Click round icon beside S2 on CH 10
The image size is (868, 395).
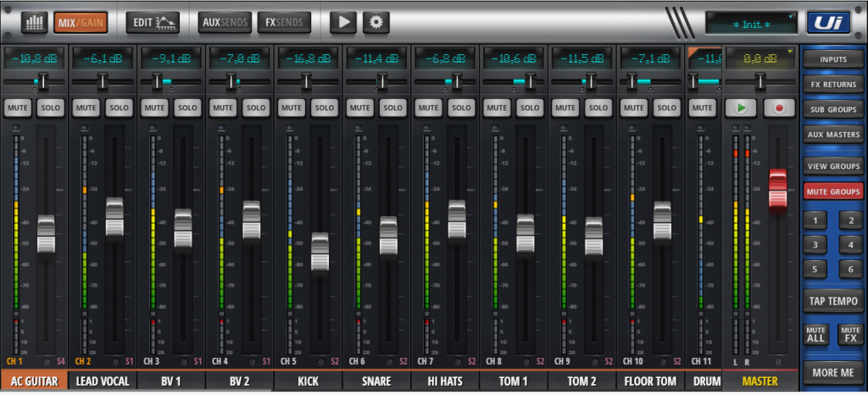(x=664, y=362)
